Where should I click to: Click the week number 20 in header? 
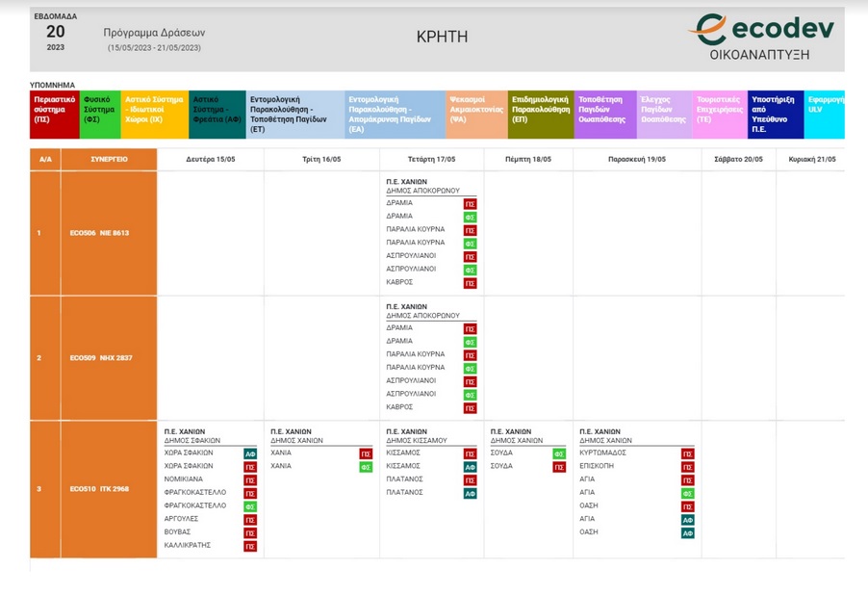[x=56, y=31]
